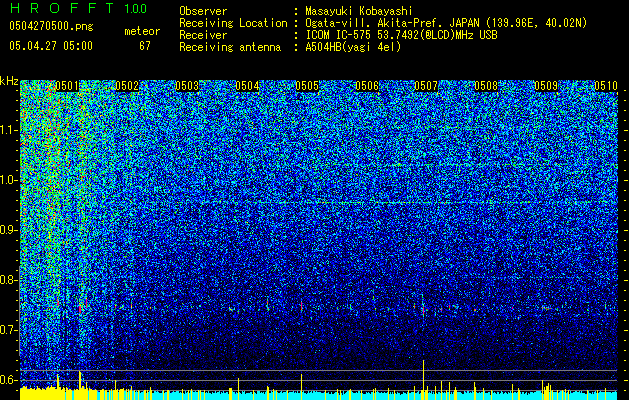629x400 pixels.
Task: Click the meteor count value 67
Action: point(145,46)
